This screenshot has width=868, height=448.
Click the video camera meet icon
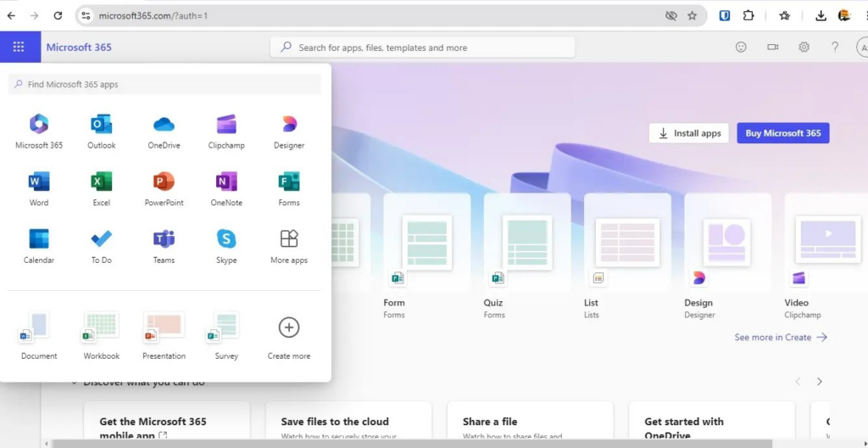tap(773, 48)
